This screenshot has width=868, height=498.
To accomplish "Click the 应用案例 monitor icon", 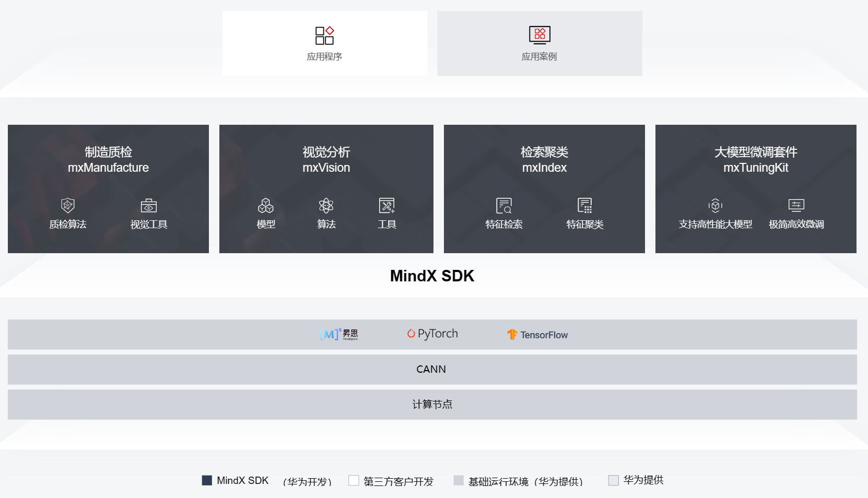I will tap(539, 35).
